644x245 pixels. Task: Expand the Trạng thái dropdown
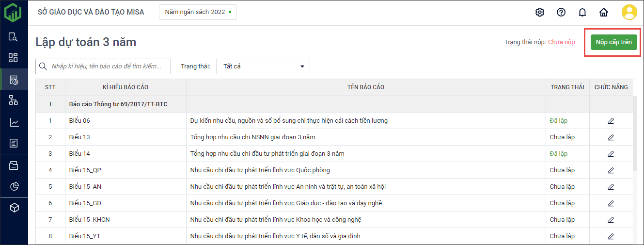click(x=263, y=66)
